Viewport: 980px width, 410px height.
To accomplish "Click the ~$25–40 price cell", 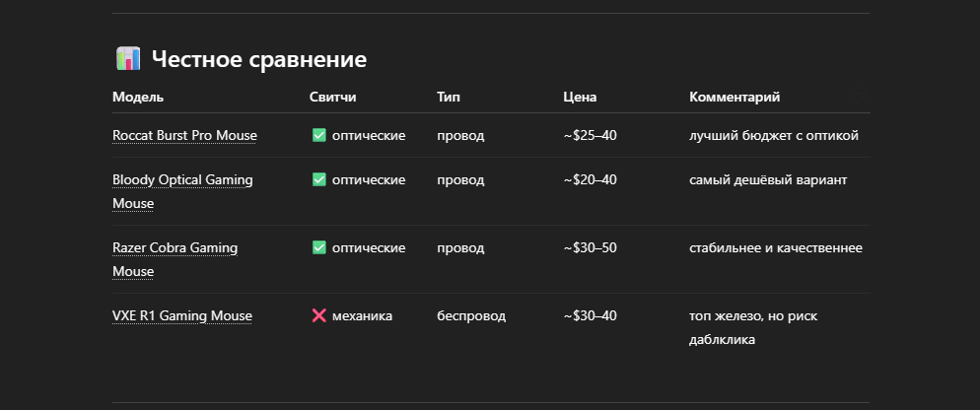I will [590, 135].
